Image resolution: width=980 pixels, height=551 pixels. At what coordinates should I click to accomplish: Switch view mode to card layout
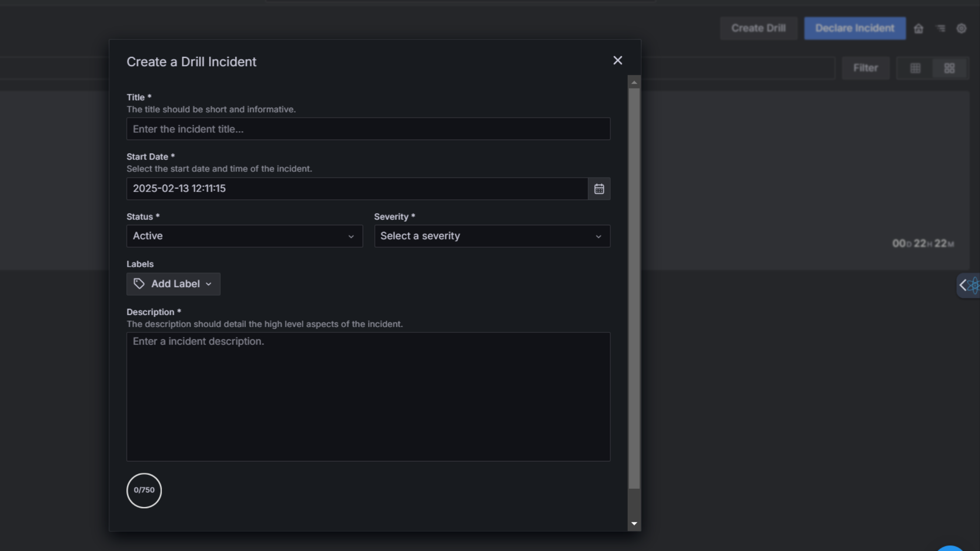(x=949, y=68)
